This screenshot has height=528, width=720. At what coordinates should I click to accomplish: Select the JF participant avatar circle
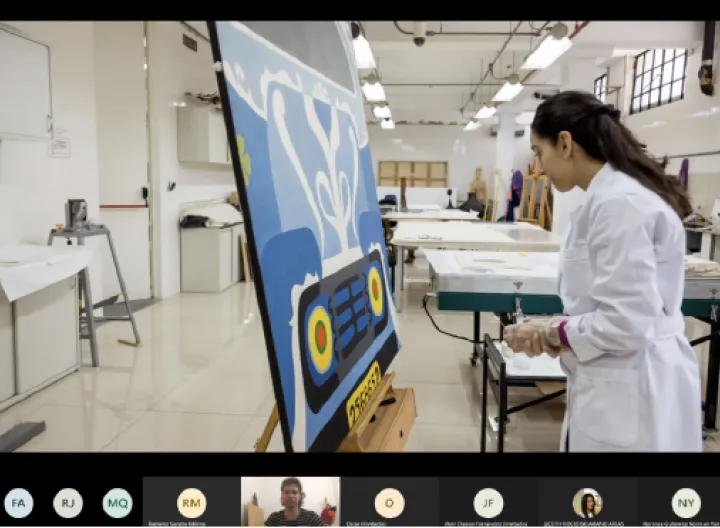pyautogui.click(x=488, y=502)
